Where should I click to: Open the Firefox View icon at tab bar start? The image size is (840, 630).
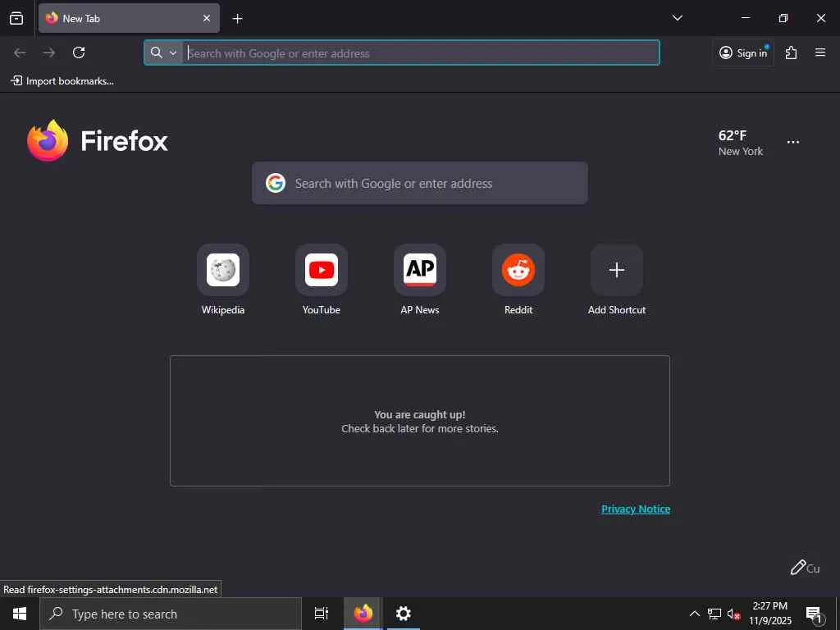pos(16,18)
